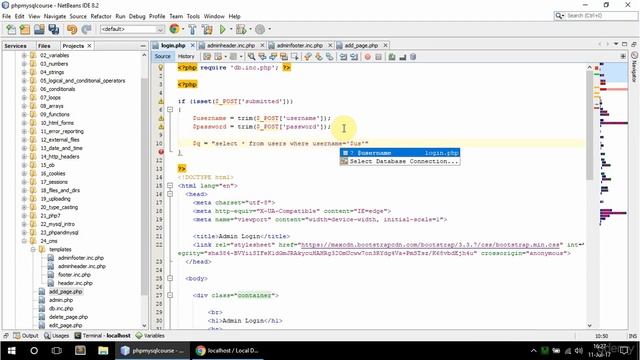Click the Undo toolbar icon
Viewport: 640px width, 360px height.
[x=72, y=29]
